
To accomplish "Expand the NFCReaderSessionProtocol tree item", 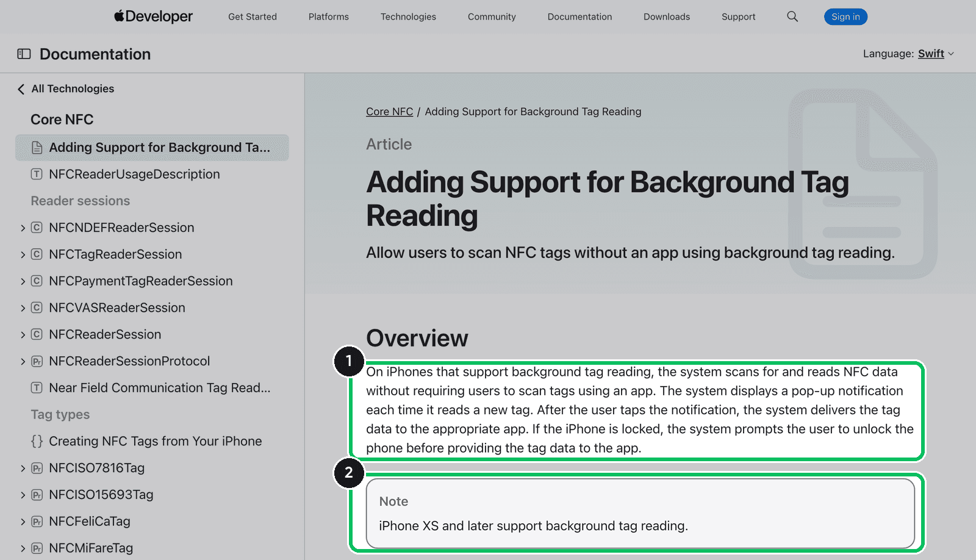I will [x=23, y=362].
